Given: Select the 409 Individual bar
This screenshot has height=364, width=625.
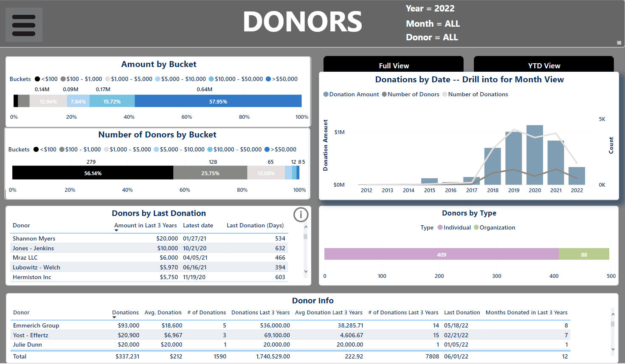Looking at the screenshot, I should (x=441, y=254).
